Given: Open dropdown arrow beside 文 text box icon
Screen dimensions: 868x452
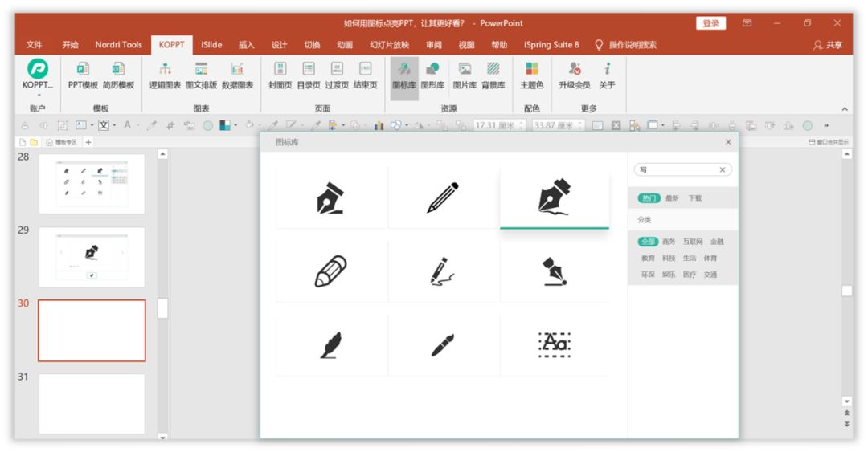Looking at the screenshot, I should tap(114, 125).
